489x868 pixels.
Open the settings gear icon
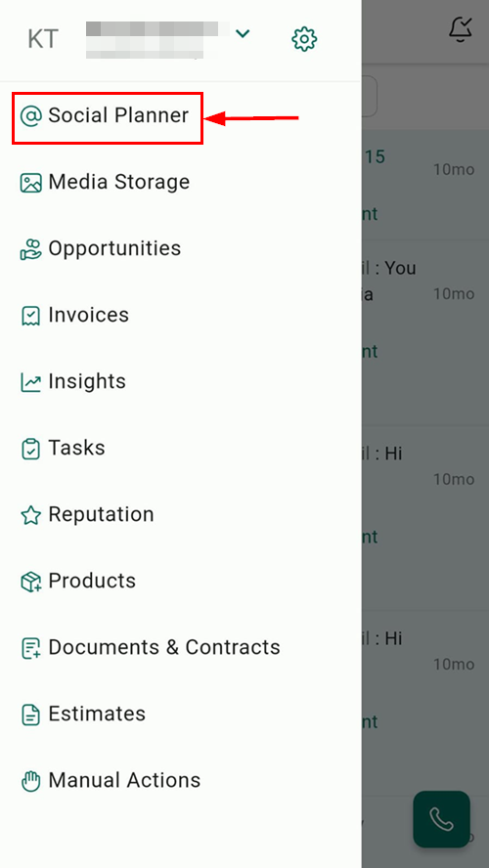[x=304, y=39]
